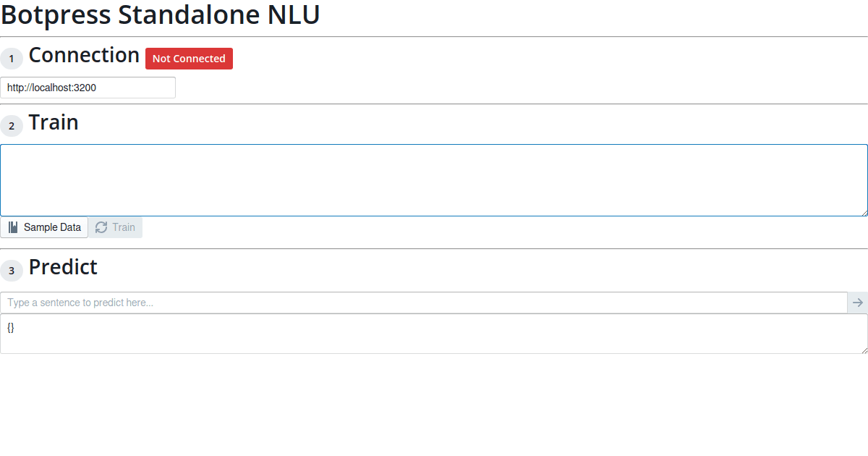Click the Train section heading
Viewport: 868px width, 456px height.
tap(54, 122)
